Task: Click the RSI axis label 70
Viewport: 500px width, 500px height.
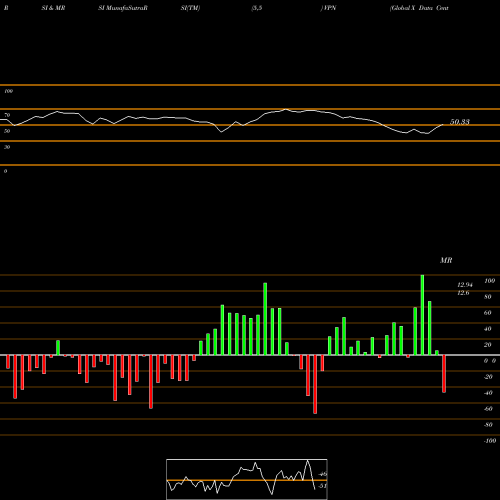Action: tap(7, 115)
